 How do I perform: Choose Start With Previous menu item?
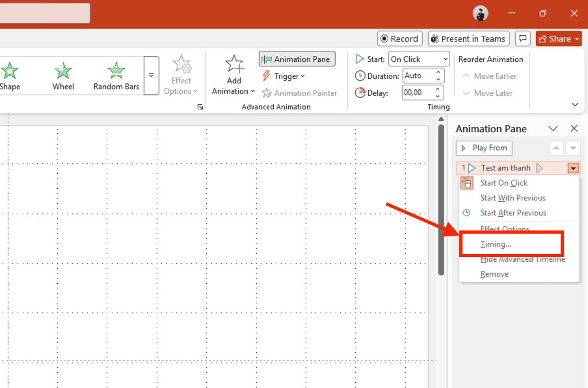[x=520, y=198]
